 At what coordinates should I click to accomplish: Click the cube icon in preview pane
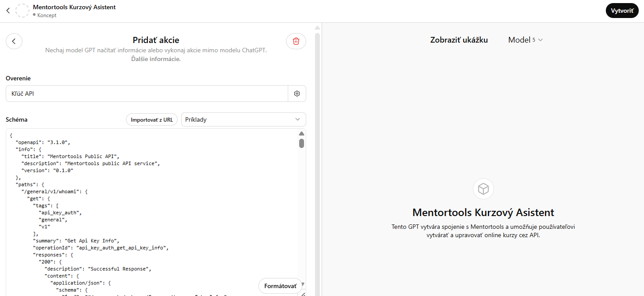coord(483,189)
